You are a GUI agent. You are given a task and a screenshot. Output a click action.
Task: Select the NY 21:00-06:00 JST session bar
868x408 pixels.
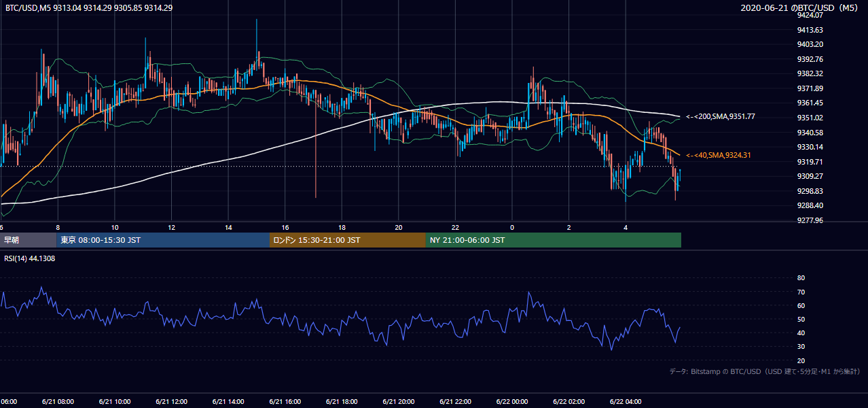[x=554, y=240]
